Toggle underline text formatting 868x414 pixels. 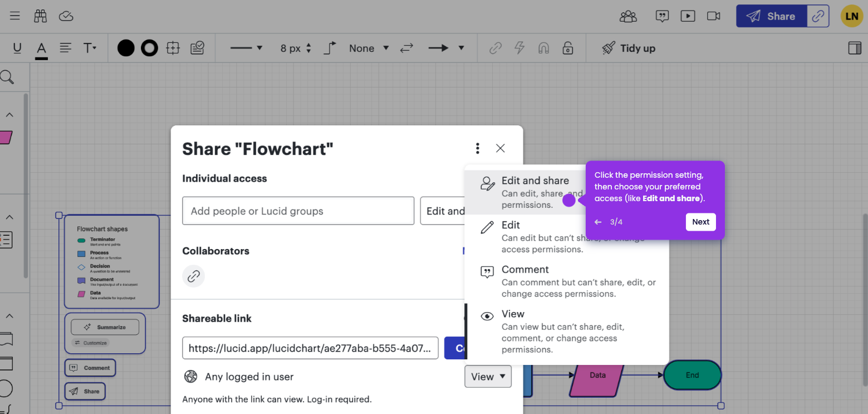(x=17, y=48)
